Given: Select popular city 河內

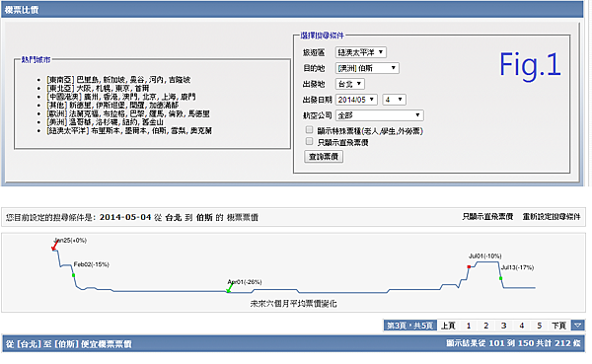Looking at the screenshot, I should pos(156,80).
